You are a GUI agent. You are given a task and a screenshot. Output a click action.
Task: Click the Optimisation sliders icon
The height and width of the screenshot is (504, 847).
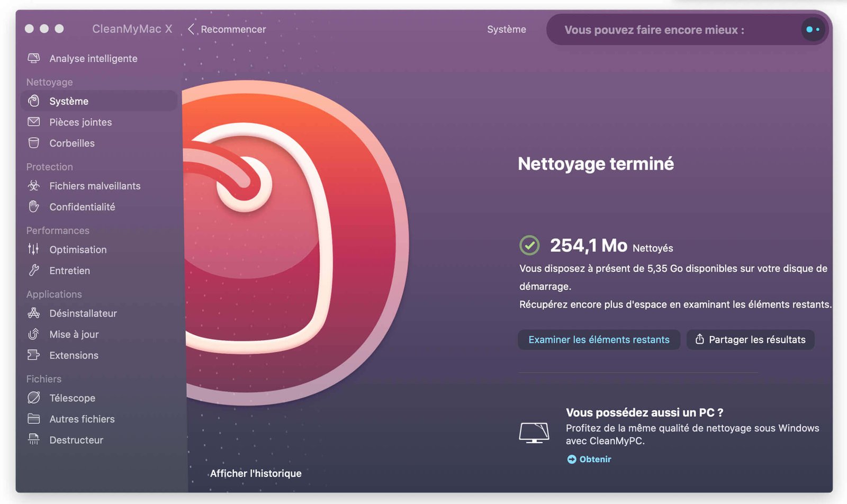pyautogui.click(x=33, y=249)
